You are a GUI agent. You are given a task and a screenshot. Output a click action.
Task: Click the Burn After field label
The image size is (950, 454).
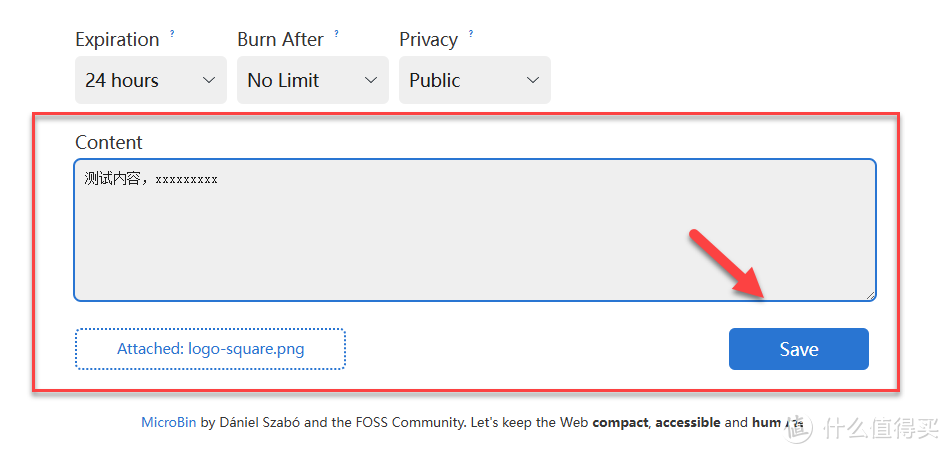point(280,40)
